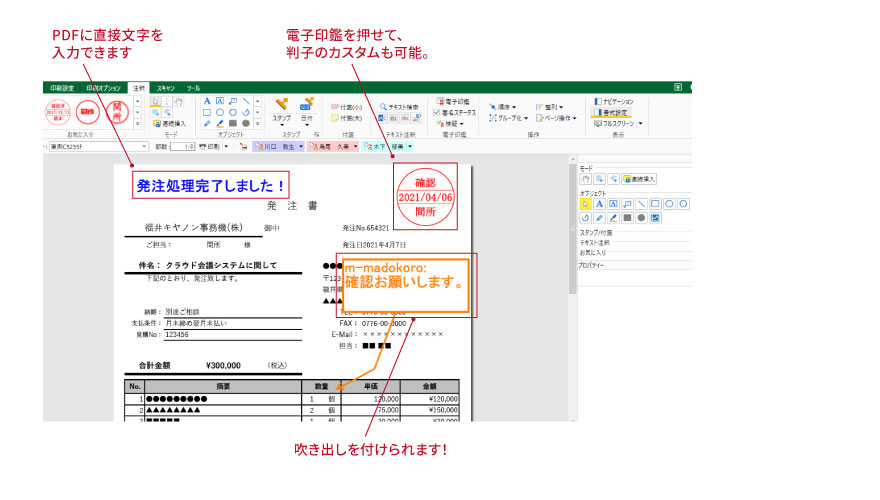
Task: Pick the vertical 間所 seal stamp in favorites
Action: pyautogui.click(x=117, y=112)
